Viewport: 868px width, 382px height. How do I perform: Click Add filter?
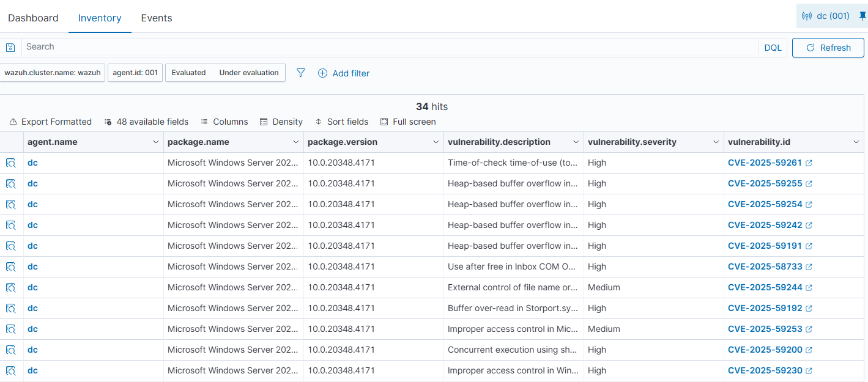(x=344, y=73)
